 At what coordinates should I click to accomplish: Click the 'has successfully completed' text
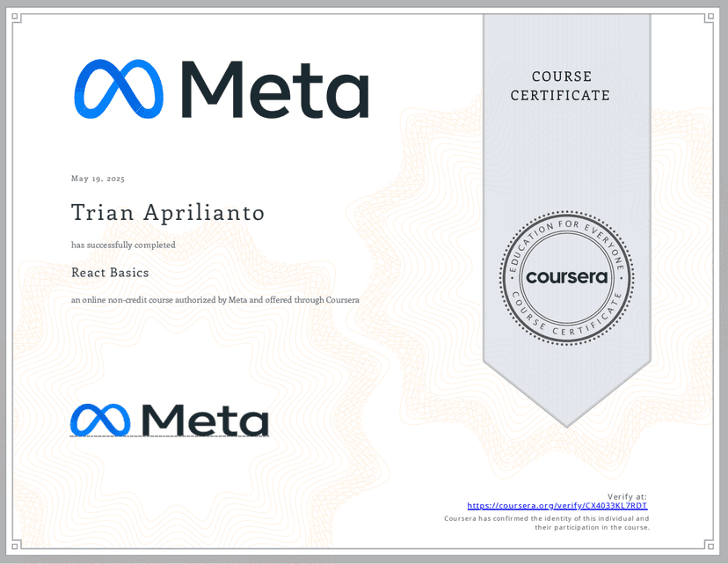click(x=123, y=245)
